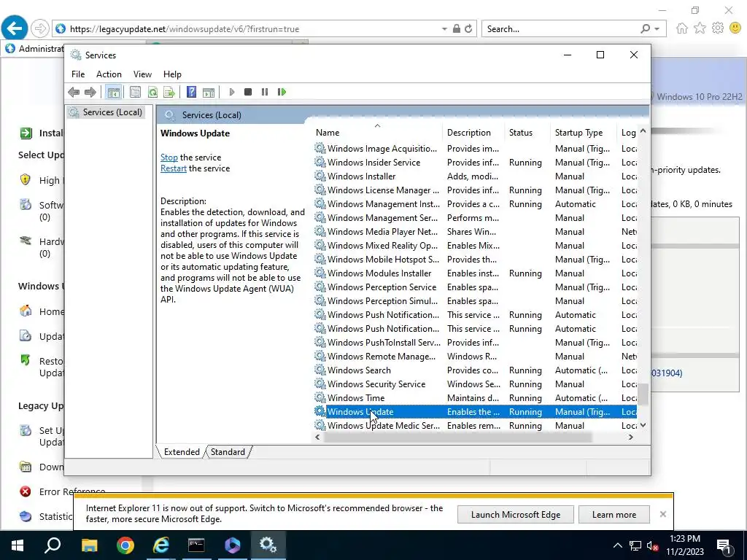Open the Windows Start menu
Image resolution: width=747 pixels, height=560 pixels.
pos(18,545)
